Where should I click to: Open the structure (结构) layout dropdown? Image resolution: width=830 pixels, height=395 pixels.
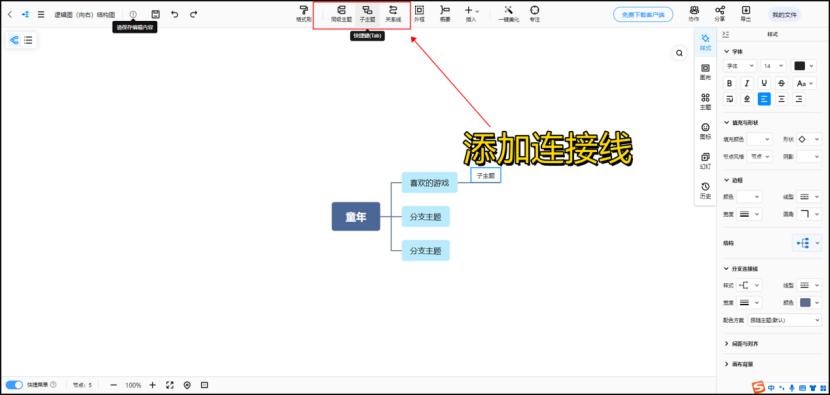[x=807, y=243]
